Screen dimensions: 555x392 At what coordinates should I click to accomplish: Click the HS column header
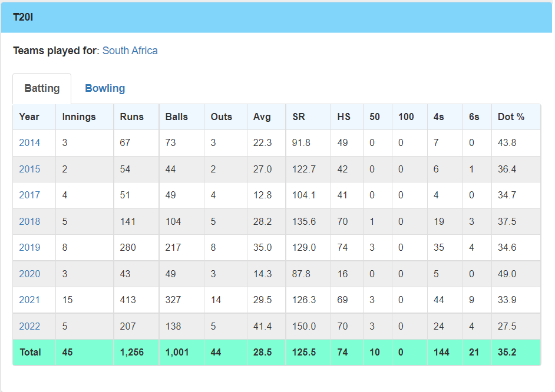343,117
